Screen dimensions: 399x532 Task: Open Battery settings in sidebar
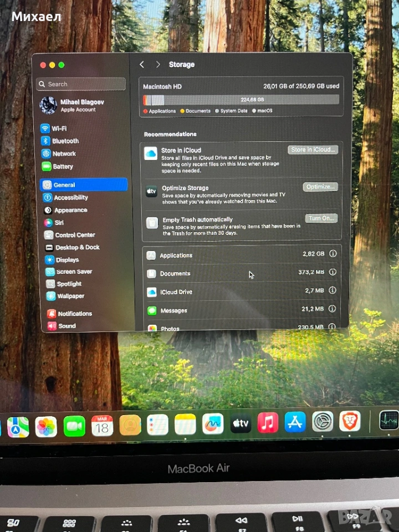click(57, 167)
